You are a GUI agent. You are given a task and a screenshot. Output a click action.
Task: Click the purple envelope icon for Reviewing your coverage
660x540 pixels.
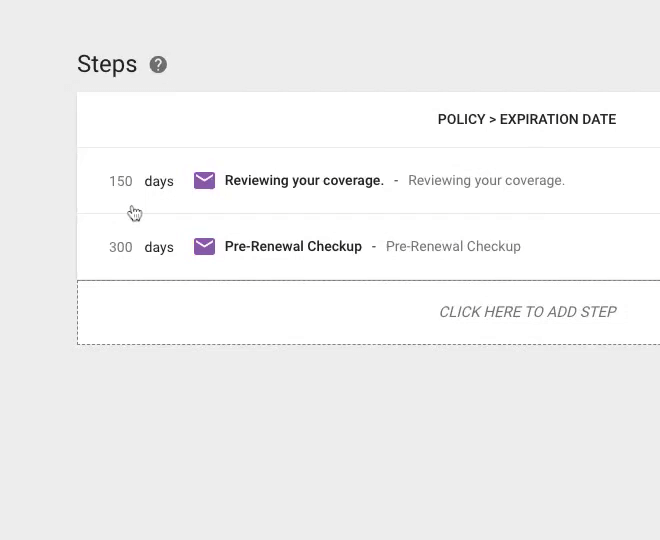tap(205, 180)
